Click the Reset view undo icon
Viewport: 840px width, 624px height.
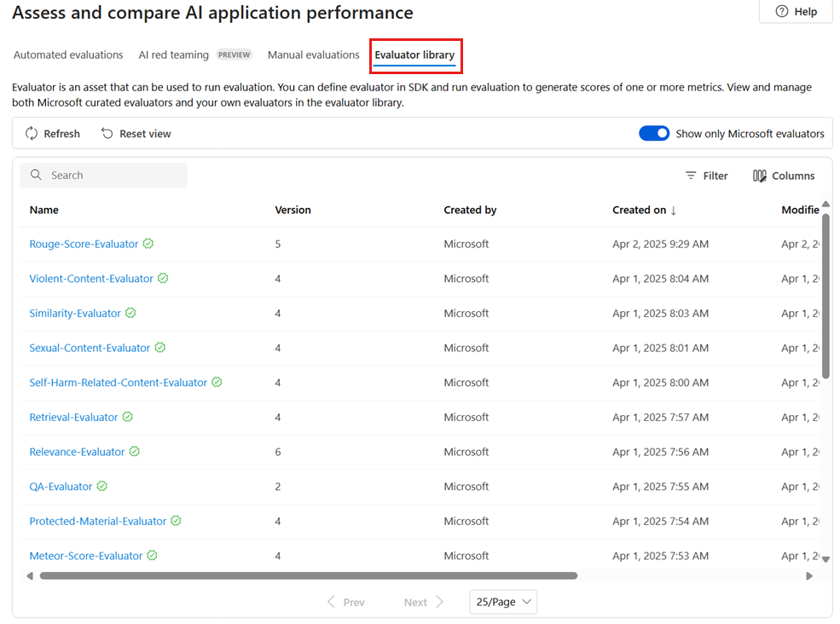click(107, 133)
